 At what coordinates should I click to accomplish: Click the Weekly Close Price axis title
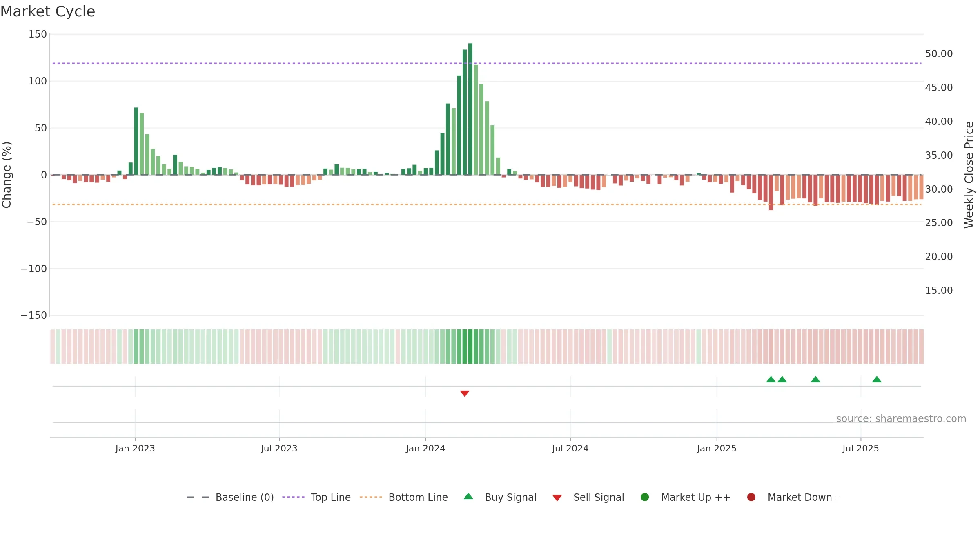point(969,175)
